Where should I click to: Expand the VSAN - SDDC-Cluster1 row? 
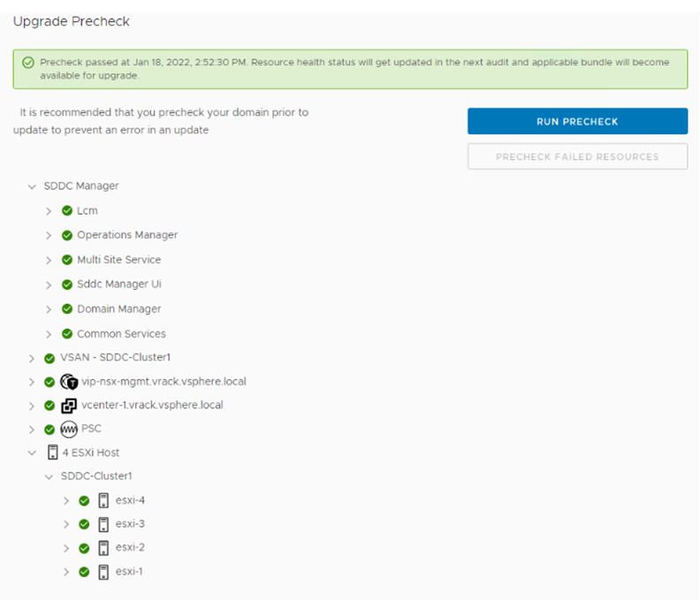[33, 358]
